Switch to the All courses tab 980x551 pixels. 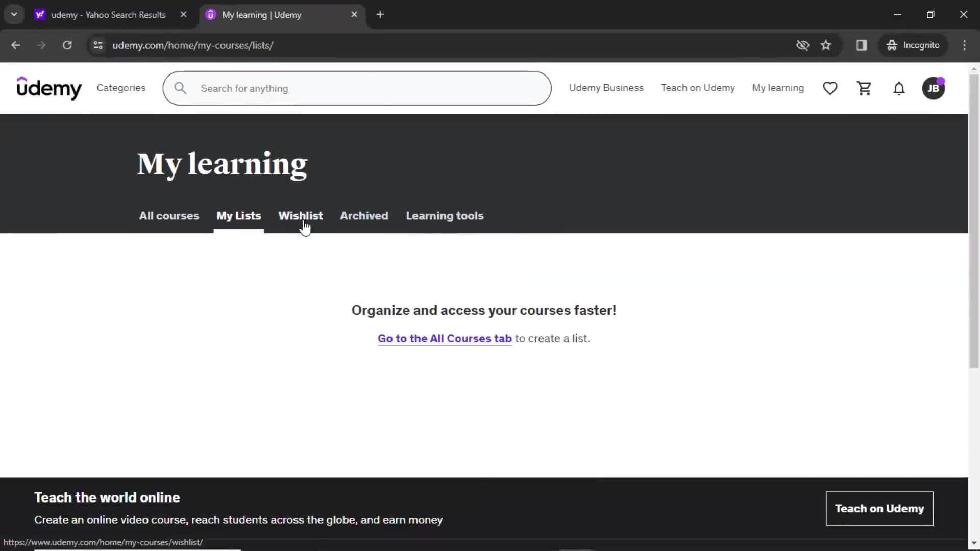click(169, 216)
